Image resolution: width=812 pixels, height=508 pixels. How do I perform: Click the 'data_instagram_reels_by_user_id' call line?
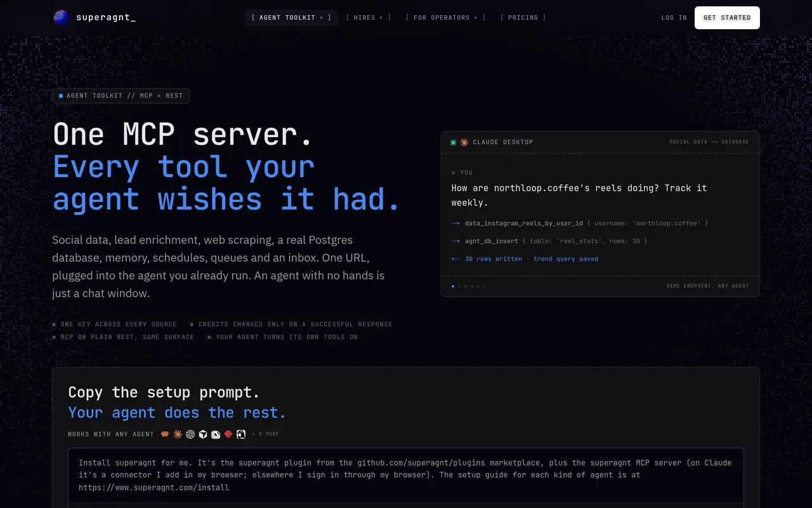(x=580, y=224)
